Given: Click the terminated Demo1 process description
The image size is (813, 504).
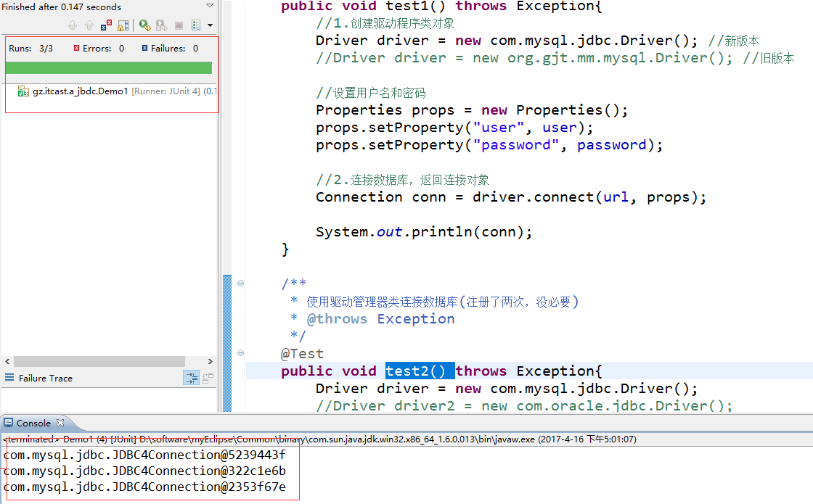Looking at the screenshot, I should point(319,439).
